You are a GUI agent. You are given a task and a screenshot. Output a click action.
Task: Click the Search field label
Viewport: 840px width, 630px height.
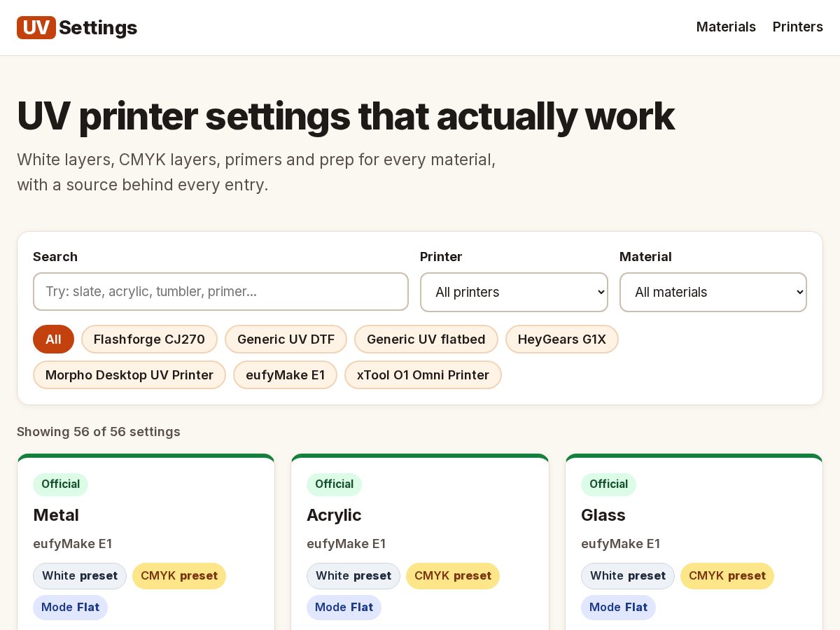[x=55, y=257]
